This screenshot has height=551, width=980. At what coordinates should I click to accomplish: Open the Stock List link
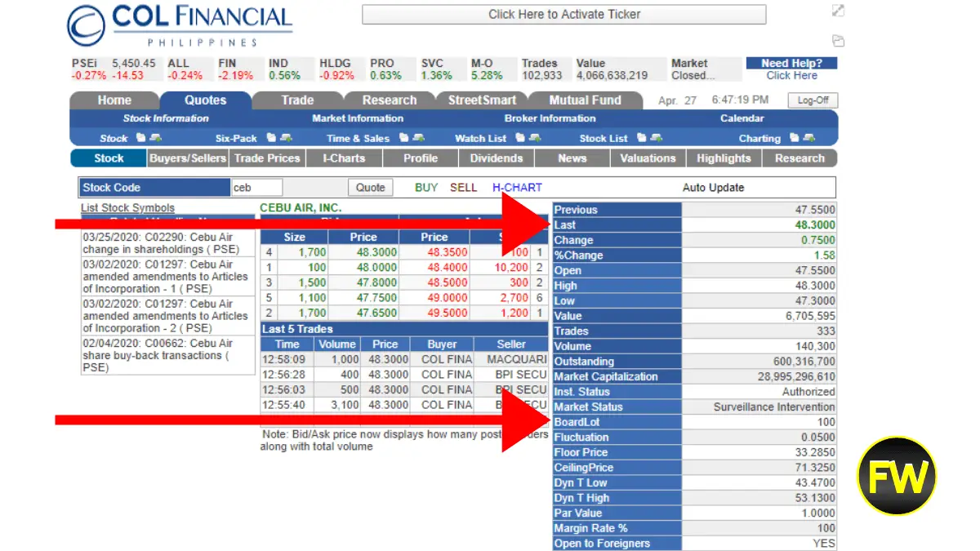(604, 139)
